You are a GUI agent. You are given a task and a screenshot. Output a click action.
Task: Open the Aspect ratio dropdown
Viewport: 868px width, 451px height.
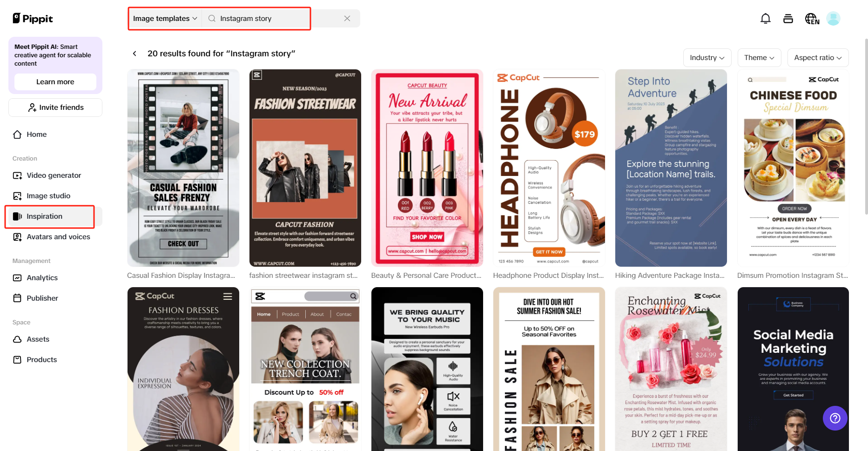(x=818, y=57)
